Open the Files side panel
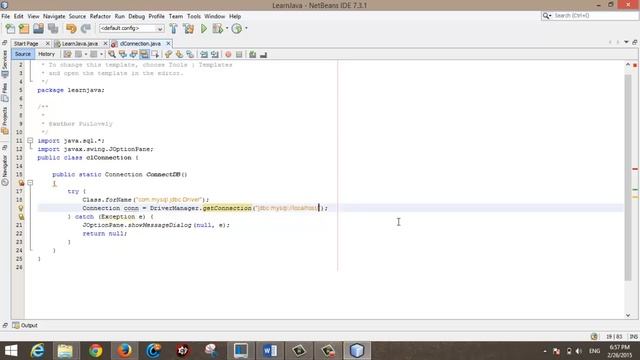 pos(5,92)
